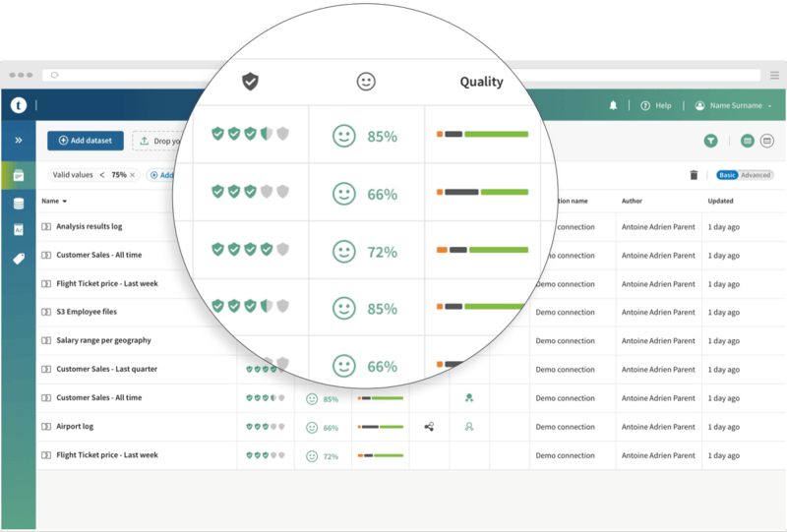Click the Talend logo icon
This screenshot has width=787, height=532.
click(x=18, y=105)
